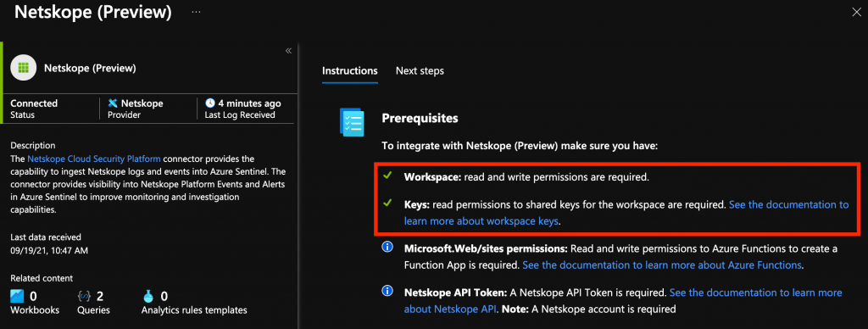Click the Workbooks chart icon

pos(17,296)
